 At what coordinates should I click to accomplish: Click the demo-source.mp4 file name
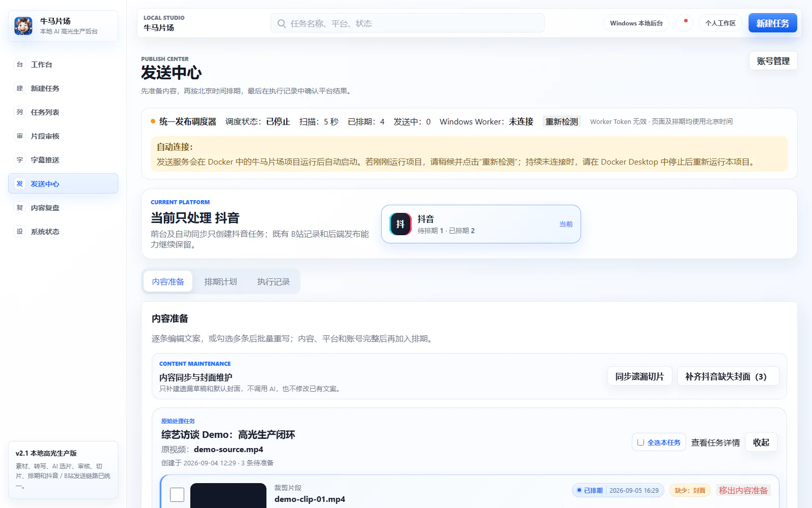pos(228,449)
